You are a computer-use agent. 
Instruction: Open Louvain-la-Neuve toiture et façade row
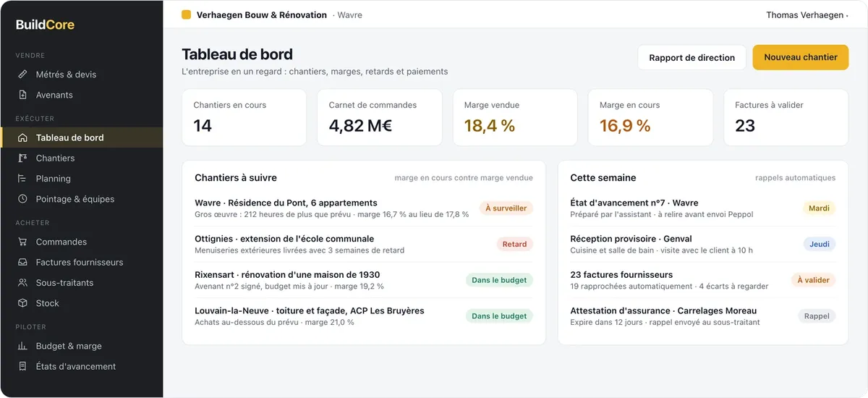pyautogui.click(x=364, y=316)
